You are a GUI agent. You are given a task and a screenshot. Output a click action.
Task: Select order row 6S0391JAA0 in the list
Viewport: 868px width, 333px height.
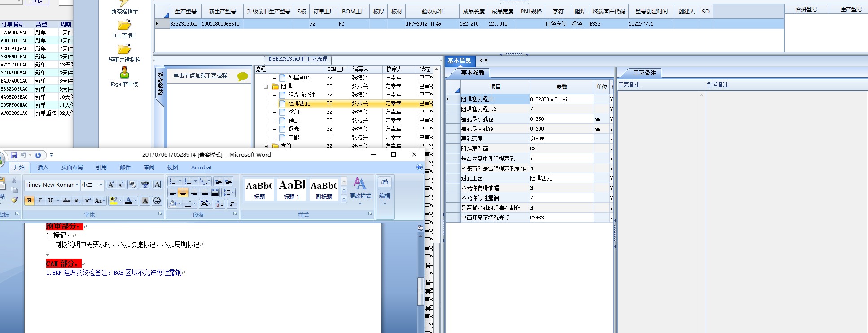(36, 48)
